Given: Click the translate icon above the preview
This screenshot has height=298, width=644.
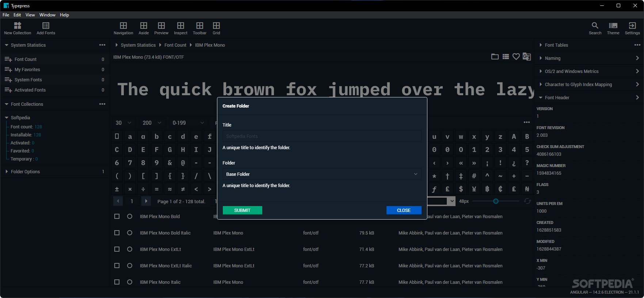Looking at the screenshot, I should (x=526, y=57).
